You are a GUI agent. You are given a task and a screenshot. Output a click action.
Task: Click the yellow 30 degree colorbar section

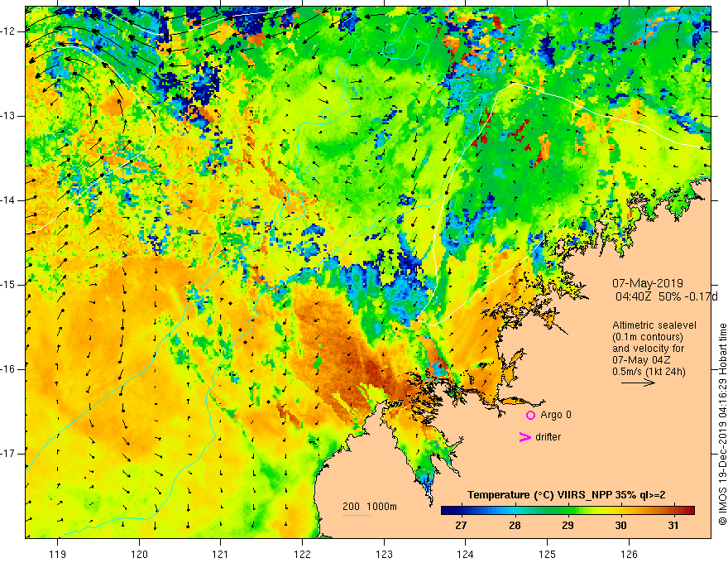pos(620,511)
